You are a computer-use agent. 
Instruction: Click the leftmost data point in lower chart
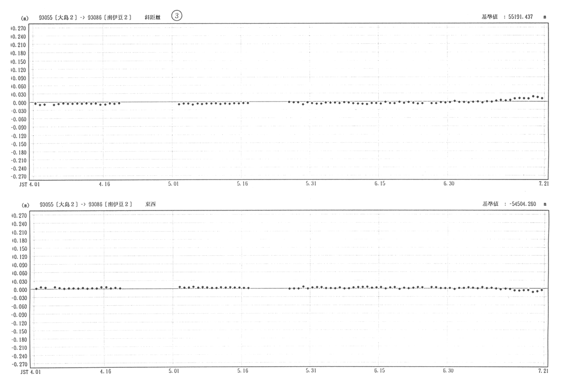point(36,288)
